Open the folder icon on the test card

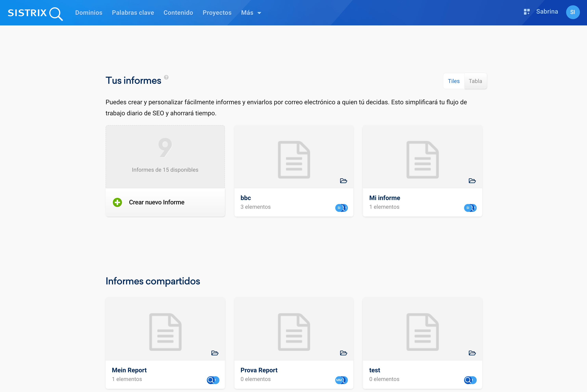tap(472, 353)
